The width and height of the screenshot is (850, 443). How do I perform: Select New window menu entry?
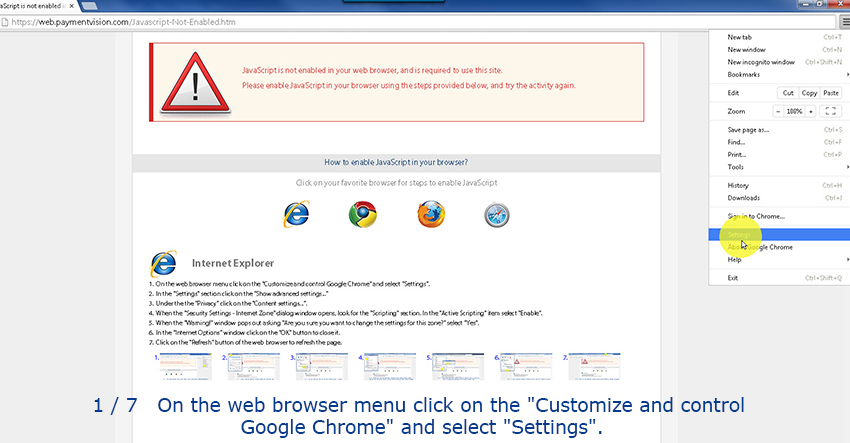click(780, 49)
